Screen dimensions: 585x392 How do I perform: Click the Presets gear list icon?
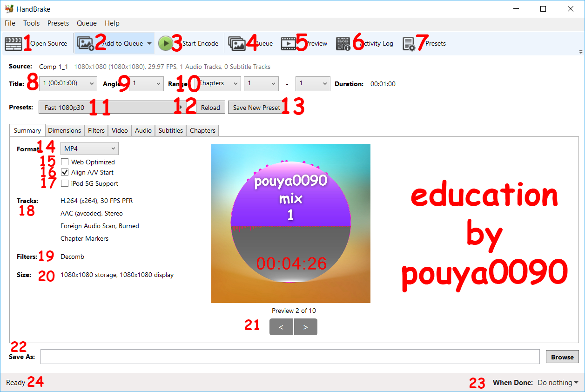coord(409,44)
